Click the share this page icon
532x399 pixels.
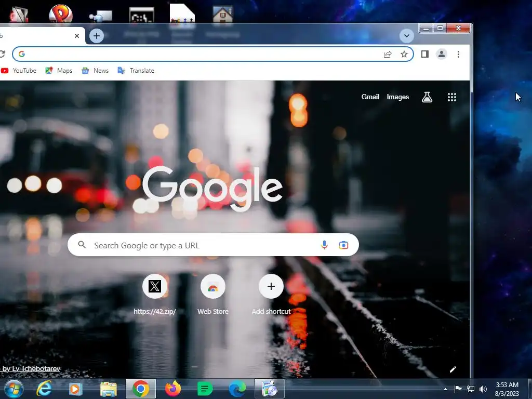[388, 54]
